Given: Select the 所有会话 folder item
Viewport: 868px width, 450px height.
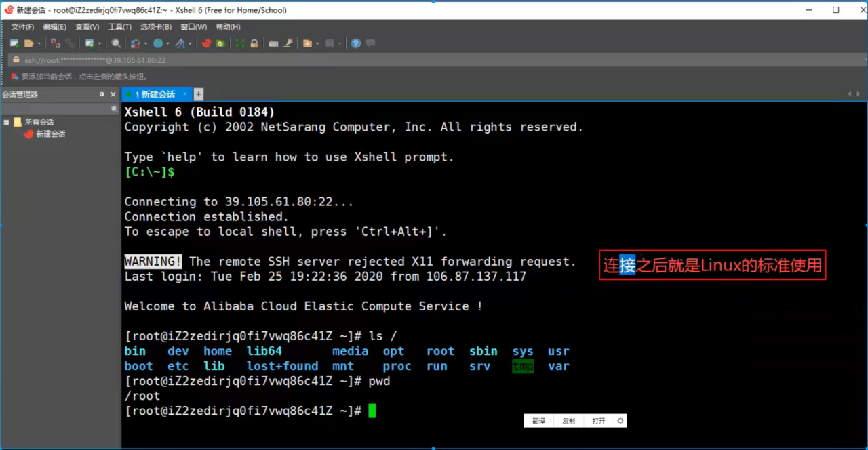Looking at the screenshot, I should click(x=39, y=122).
